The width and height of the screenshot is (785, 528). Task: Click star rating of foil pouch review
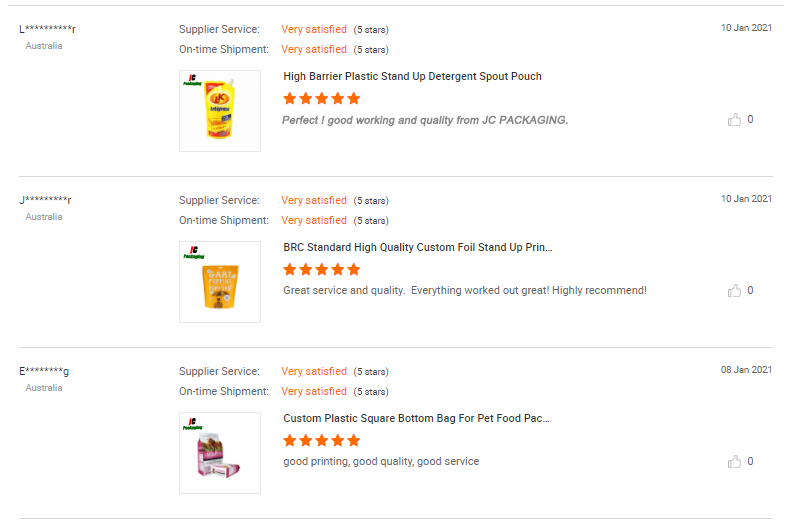(321, 269)
